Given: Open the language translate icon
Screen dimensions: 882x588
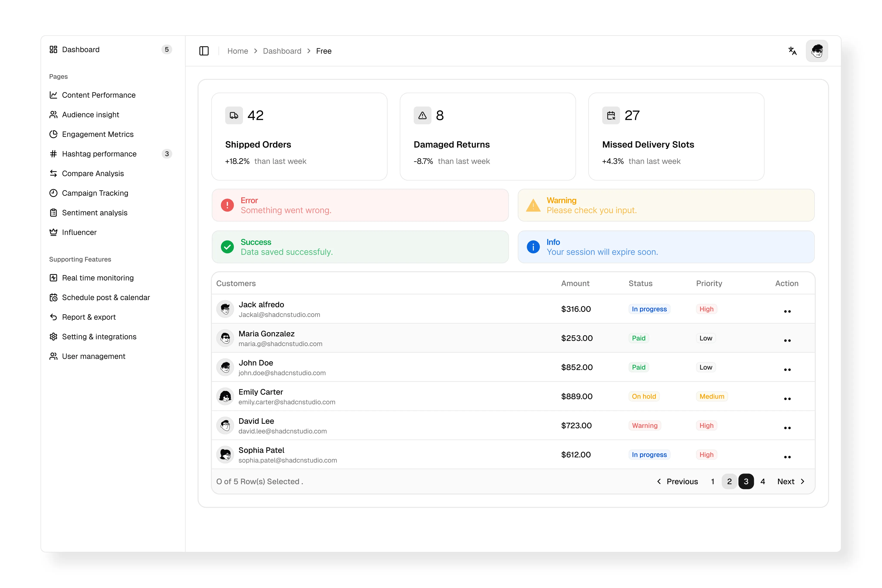Looking at the screenshot, I should tap(792, 51).
